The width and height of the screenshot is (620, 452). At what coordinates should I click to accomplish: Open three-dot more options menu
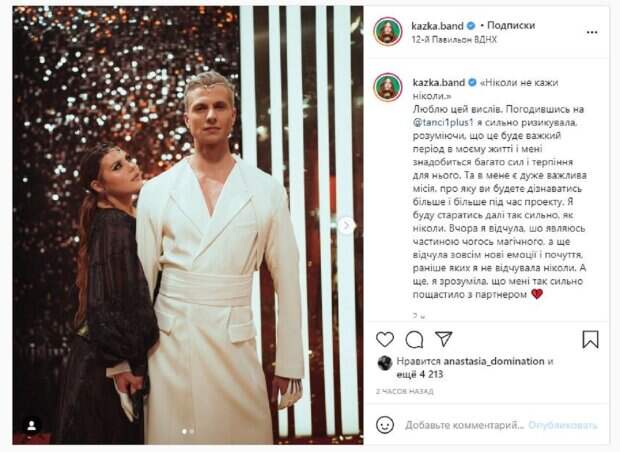pyautogui.click(x=592, y=32)
